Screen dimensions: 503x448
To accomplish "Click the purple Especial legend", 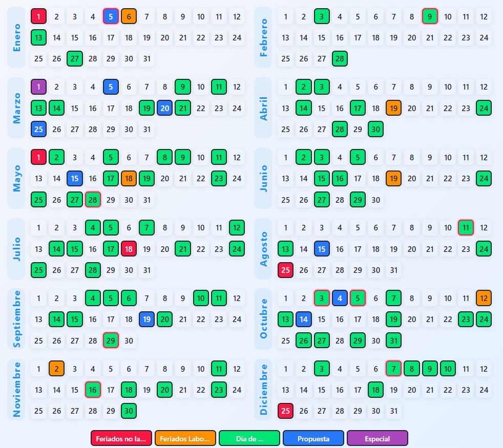I will pyautogui.click(x=377, y=438).
